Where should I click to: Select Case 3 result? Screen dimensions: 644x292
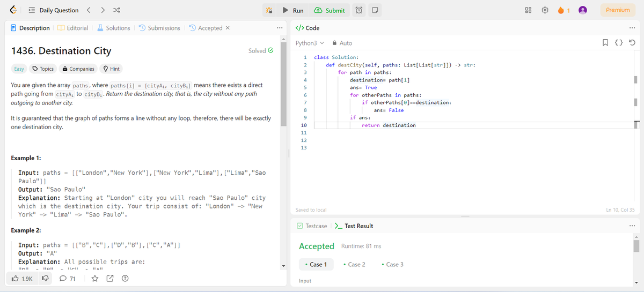point(392,264)
